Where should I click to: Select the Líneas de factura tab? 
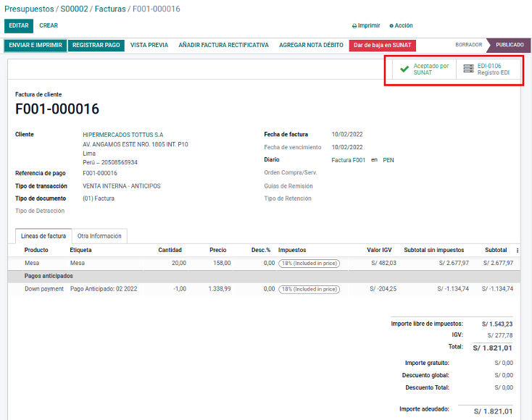pyautogui.click(x=43, y=236)
